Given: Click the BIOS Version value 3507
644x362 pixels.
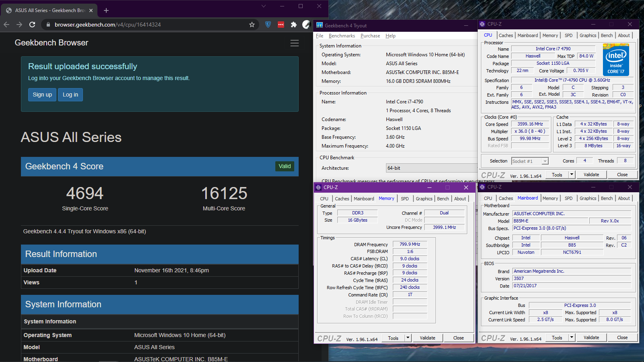Looking at the screenshot, I should (x=572, y=278).
